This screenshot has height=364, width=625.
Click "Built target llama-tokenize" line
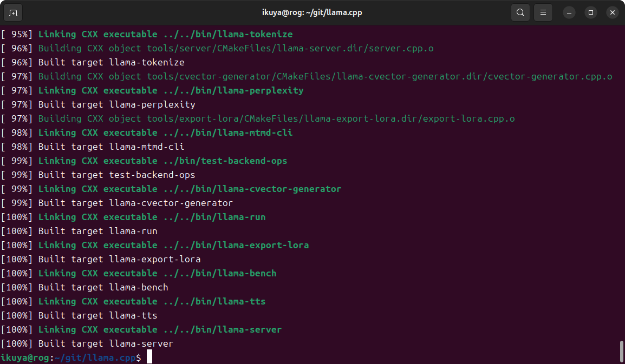[x=111, y=63]
